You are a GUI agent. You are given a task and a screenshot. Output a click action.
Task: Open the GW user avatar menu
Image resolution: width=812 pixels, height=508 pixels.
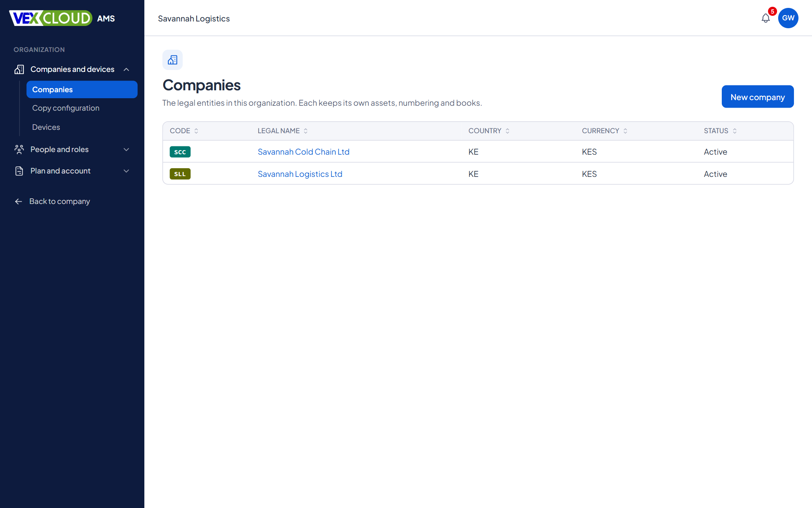[788, 18]
